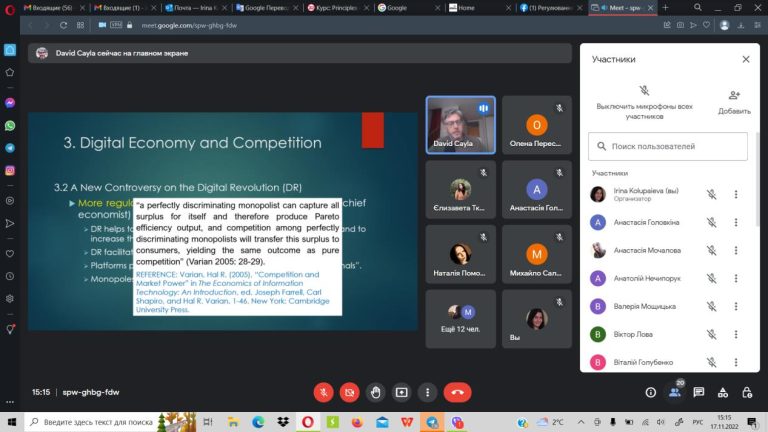Search tabs magnifier icon in title bar
The width and height of the screenshot is (768, 432).
[x=697, y=7]
